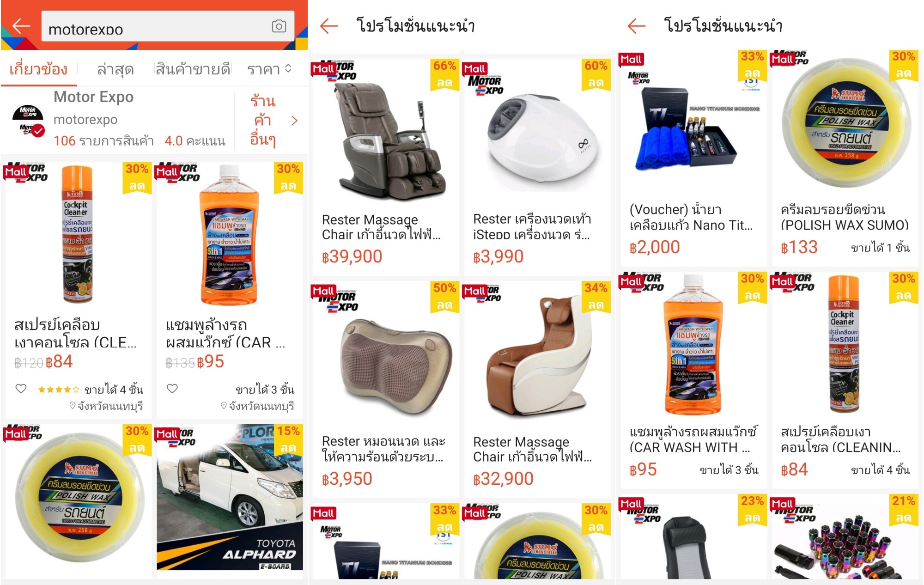The height and width of the screenshot is (585, 924).
Task: Open camera image search icon
Action: pos(279,26)
